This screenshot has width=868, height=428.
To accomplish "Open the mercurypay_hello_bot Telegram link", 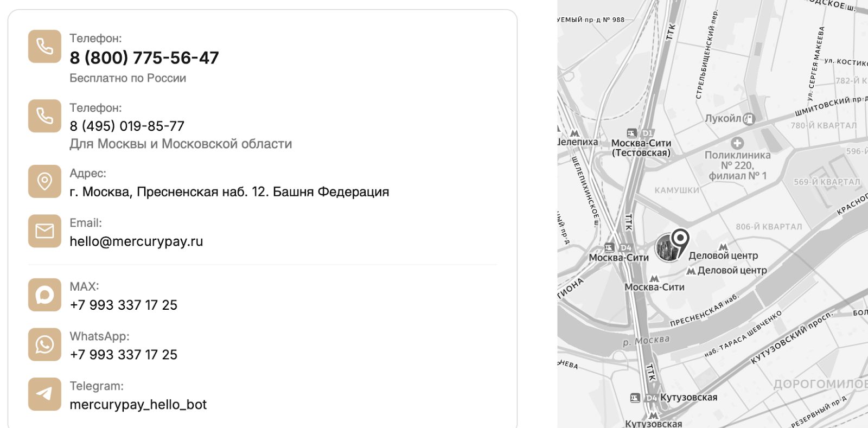I will point(138,405).
